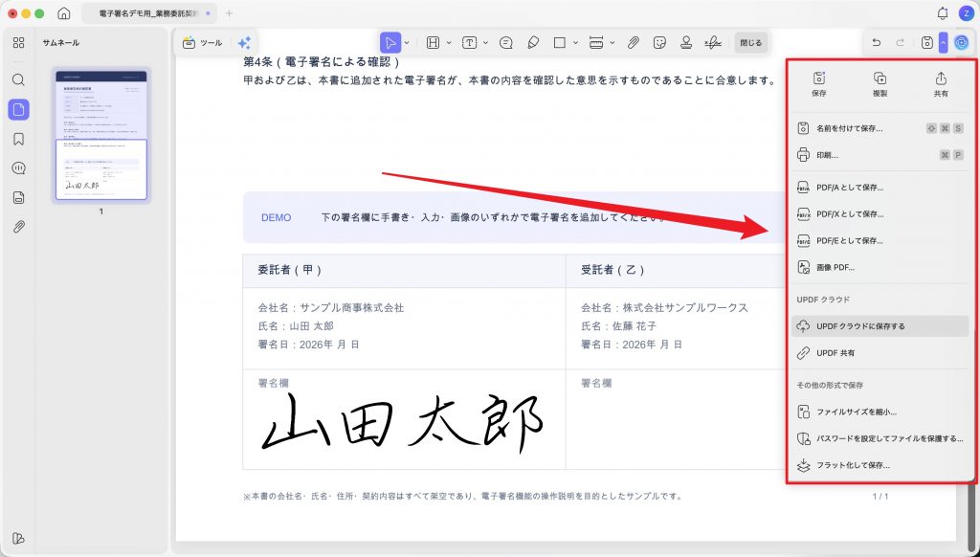Choose PDF/E として保存...
Screen dimensions: 980x557
[x=880, y=240]
